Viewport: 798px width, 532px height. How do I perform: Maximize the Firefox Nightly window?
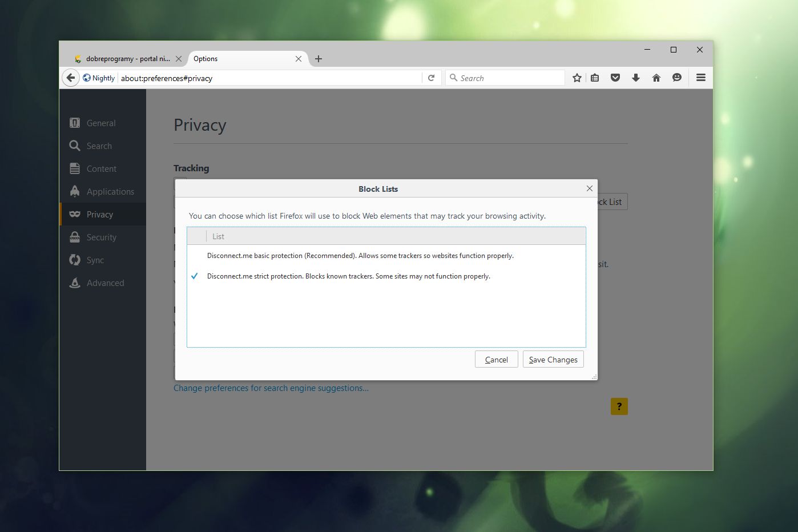[x=674, y=50]
